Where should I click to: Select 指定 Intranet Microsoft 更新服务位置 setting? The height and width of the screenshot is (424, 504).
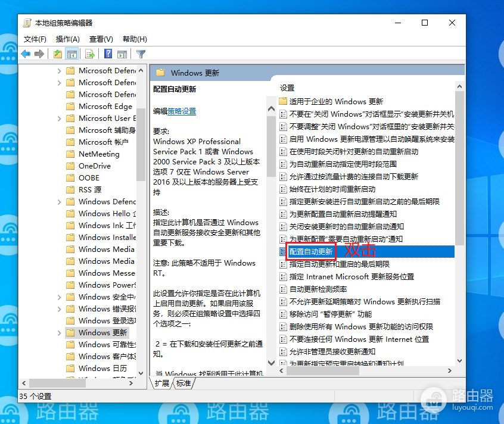pos(351,276)
